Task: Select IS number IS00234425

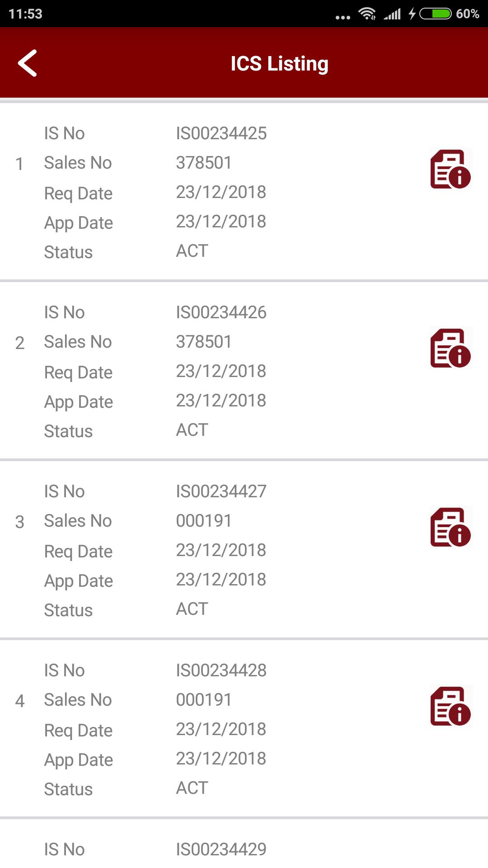Action: (x=221, y=133)
